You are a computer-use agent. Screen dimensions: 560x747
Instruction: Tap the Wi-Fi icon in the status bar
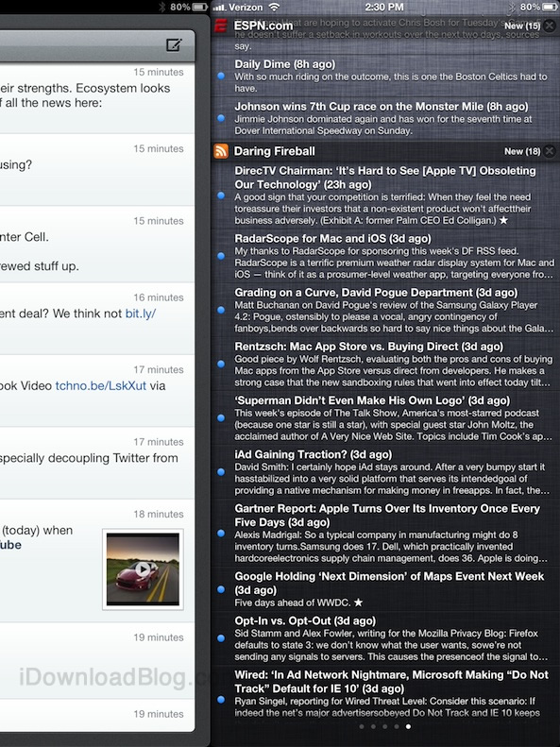click(x=274, y=8)
